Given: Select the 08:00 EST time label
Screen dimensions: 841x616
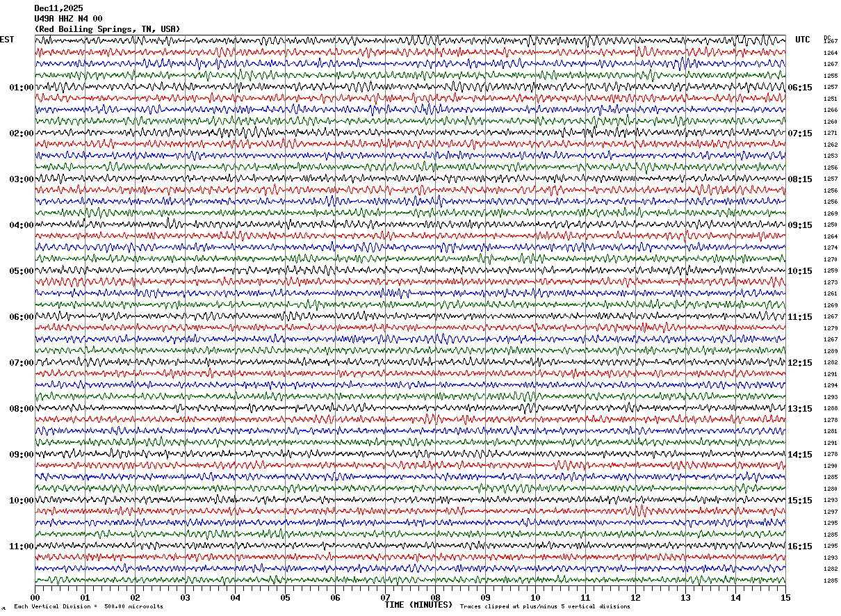Looking at the screenshot, I should click(x=22, y=409).
